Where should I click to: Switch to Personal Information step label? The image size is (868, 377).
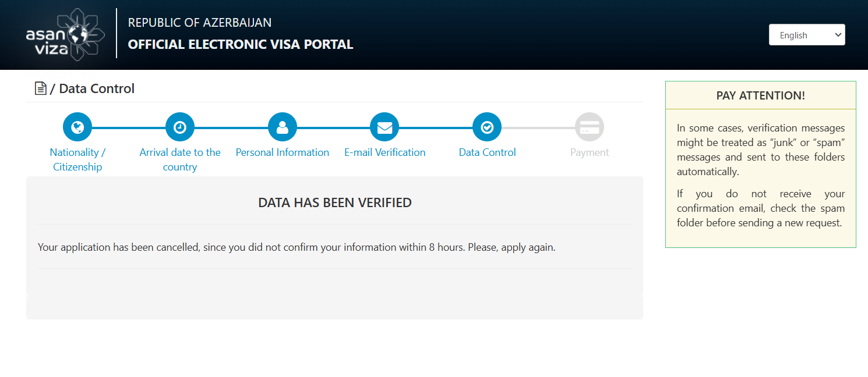click(x=283, y=152)
